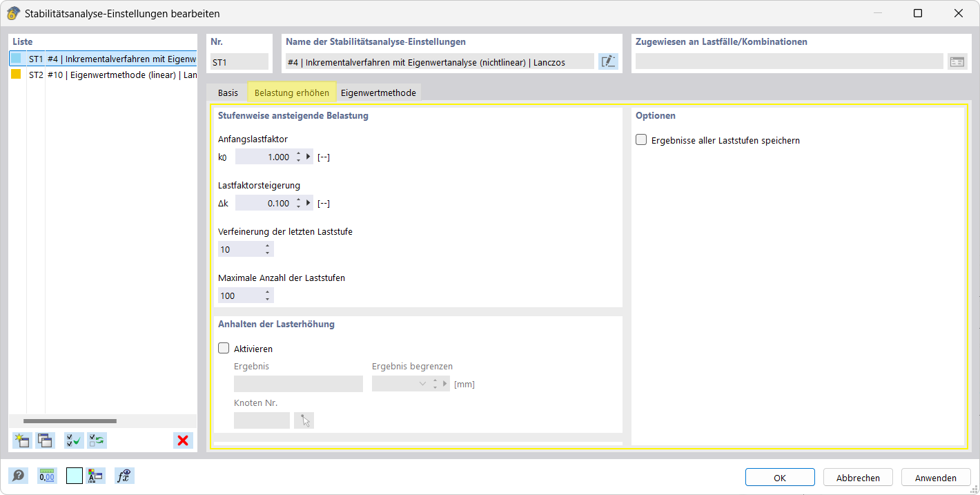980x495 pixels.
Task: Select all entries in the list
Action: coord(73,440)
